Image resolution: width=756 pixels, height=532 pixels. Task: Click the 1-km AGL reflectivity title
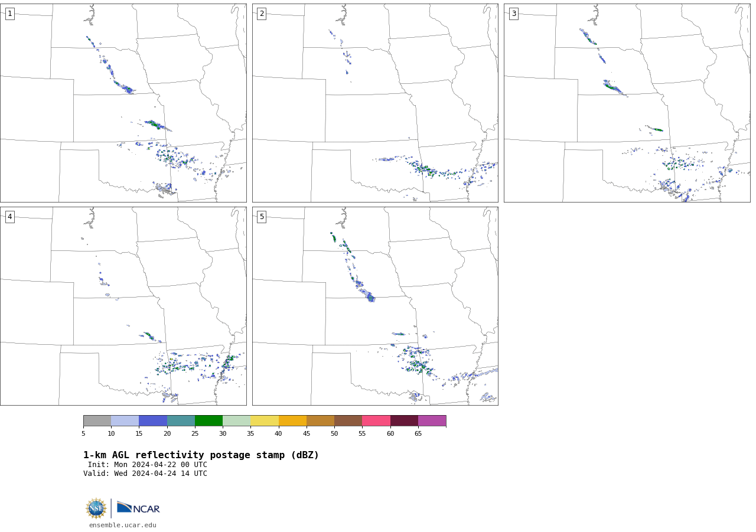(x=201, y=455)
